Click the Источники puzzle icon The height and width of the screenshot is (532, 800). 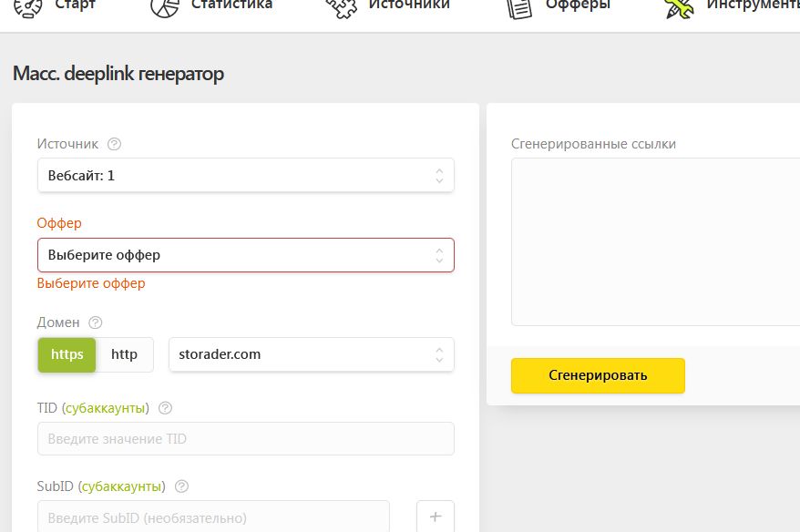click(342, 9)
